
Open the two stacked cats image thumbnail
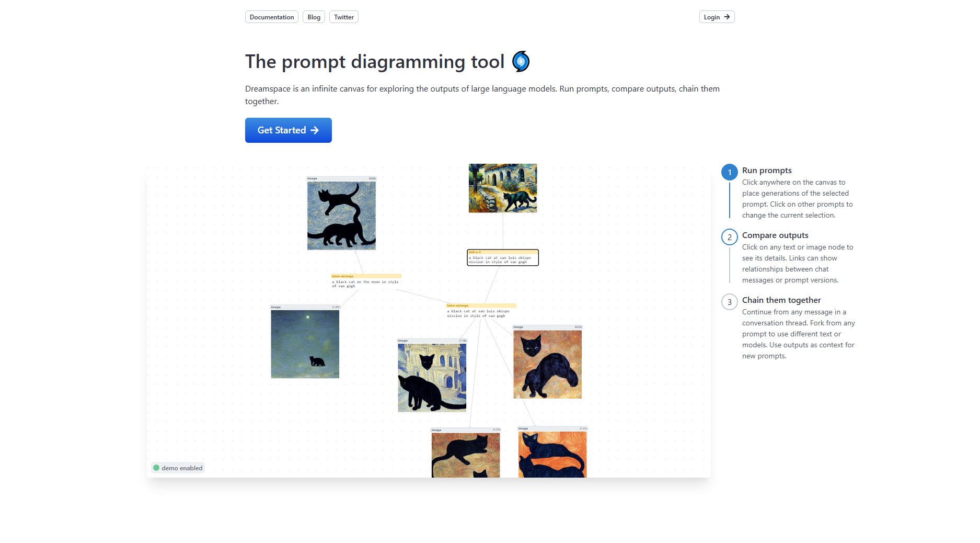(x=341, y=213)
